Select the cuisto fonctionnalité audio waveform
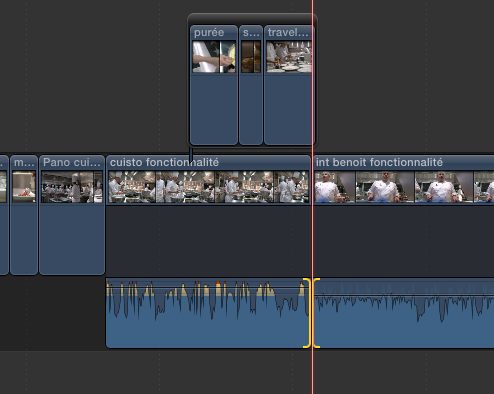 pyautogui.click(x=207, y=313)
